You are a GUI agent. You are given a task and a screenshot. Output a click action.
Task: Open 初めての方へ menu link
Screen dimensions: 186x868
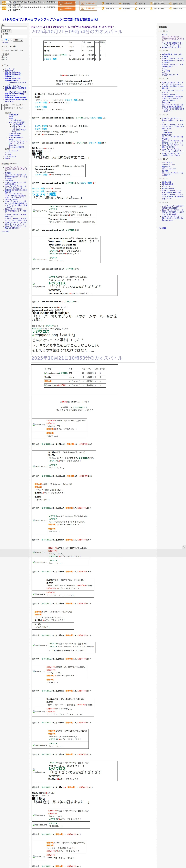10,71
